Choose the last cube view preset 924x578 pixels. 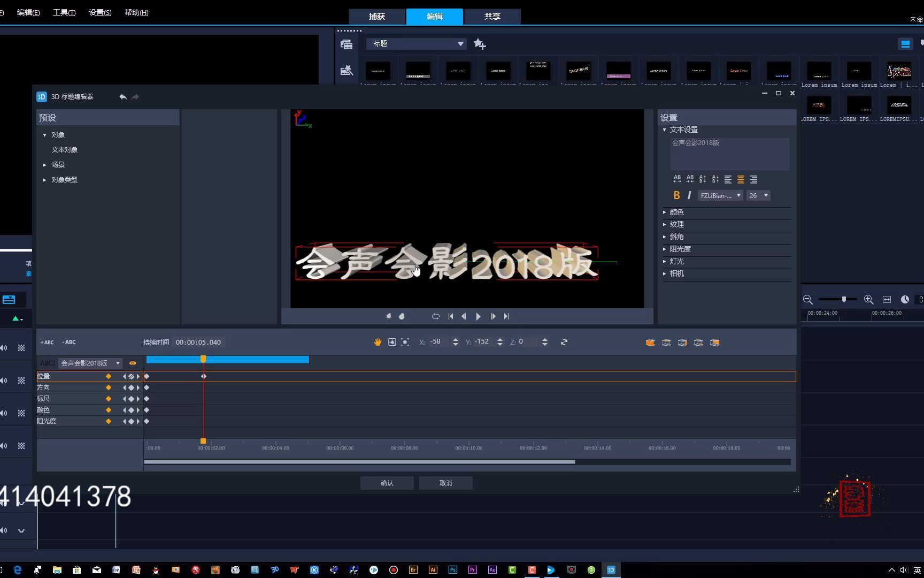(x=714, y=343)
